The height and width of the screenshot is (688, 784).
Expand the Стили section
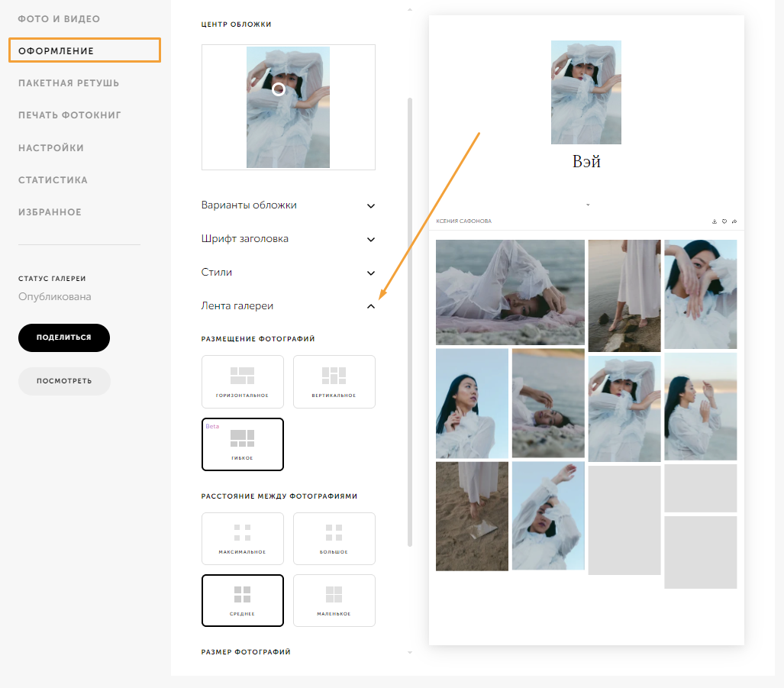[288, 273]
